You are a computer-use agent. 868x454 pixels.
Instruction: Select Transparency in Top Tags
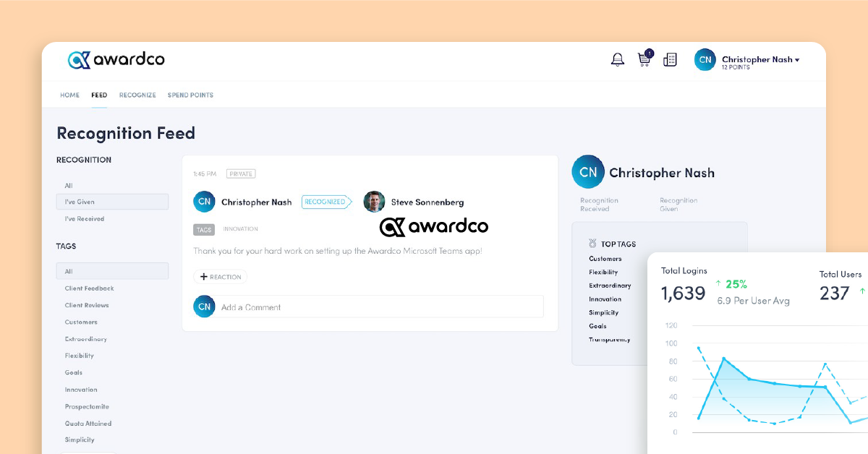point(610,340)
